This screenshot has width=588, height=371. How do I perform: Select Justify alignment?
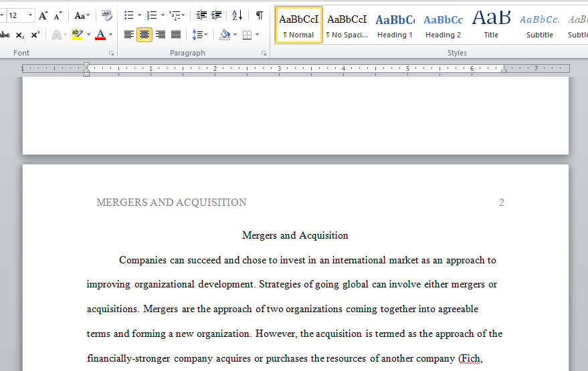pyautogui.click(x=176, y=35)
